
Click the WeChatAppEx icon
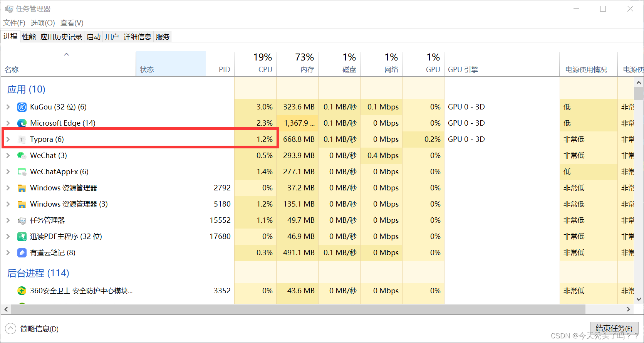click(x=22, y=172)
